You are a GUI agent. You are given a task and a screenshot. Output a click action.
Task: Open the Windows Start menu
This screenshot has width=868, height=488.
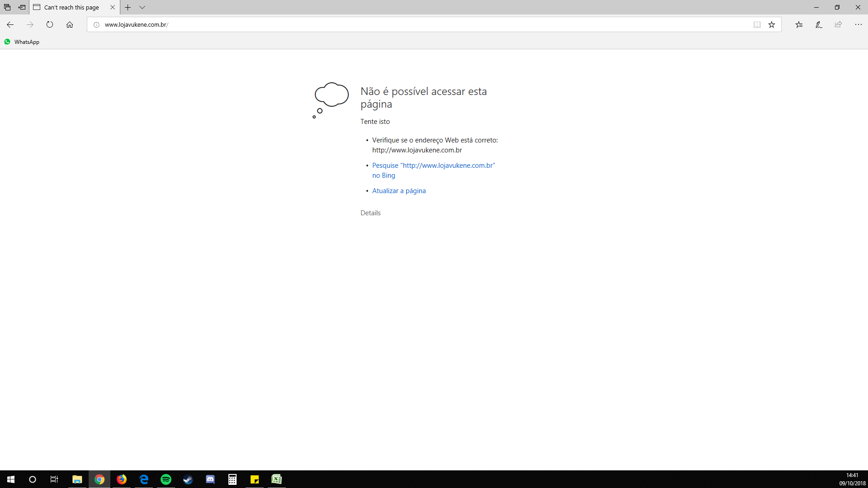tap(11, 479)
